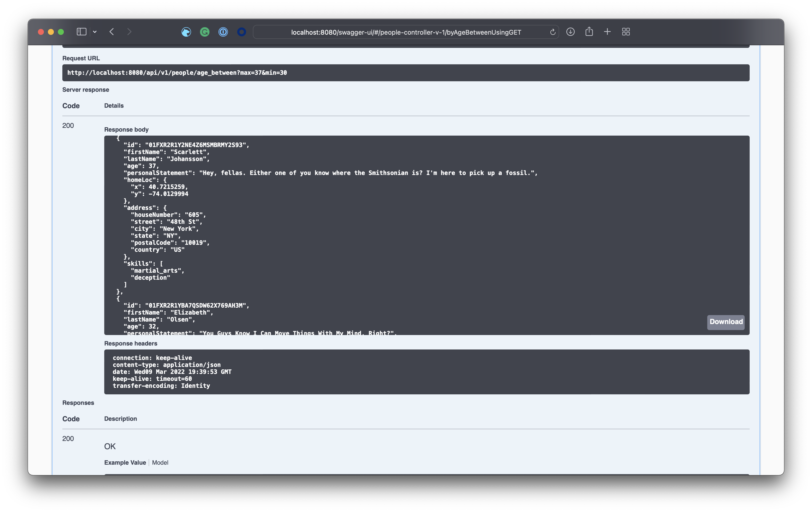This screenshot has height=512, width=812.
Task: Download the response body
Action: click(x=726, y=322)
